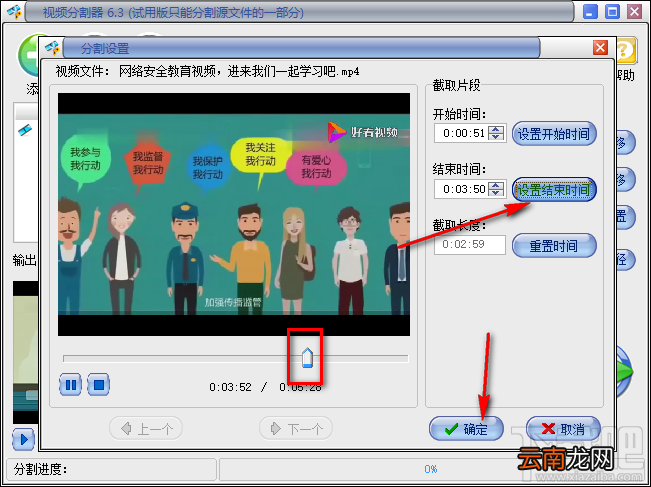Increase start time with up spinner
Image resolution: width=651 pixels, height=487 pixels.
496,129
